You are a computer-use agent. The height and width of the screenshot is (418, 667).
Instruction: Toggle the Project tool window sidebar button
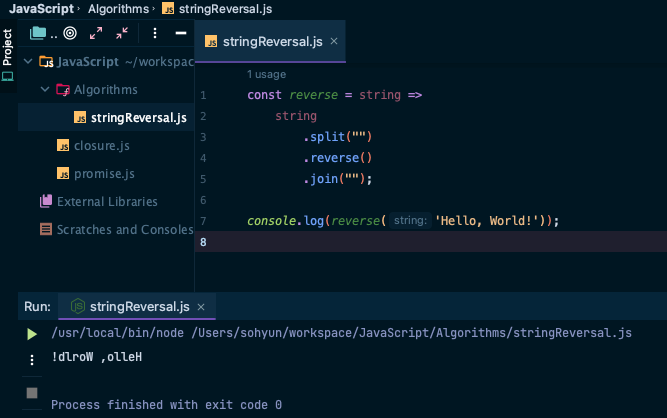coord(7,55)
